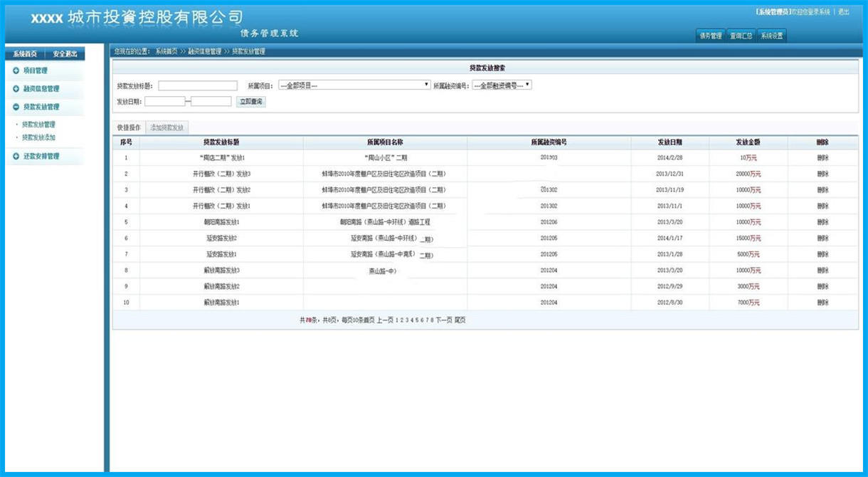
Task: Open the 系统设置 top tab
Action: coord(771,36)
